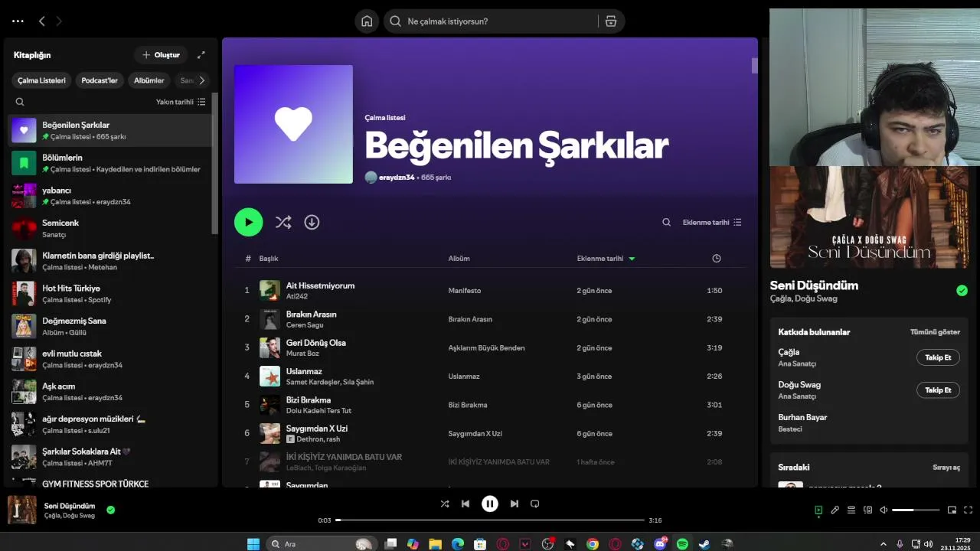The image size is (980, 551).
Task: Navigate back with the left arrow
Action: (x=42, y=21)
